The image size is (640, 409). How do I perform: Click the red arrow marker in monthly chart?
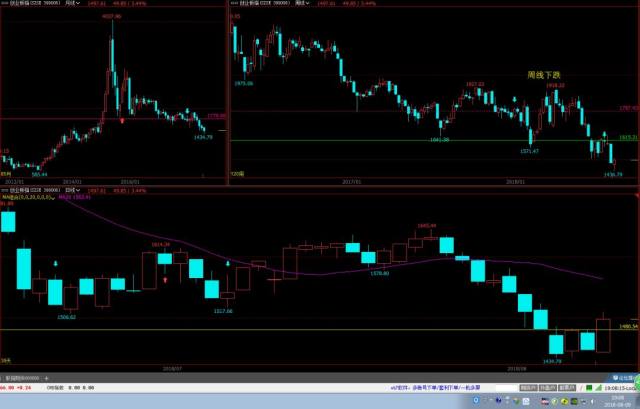(x=123, y=119)
